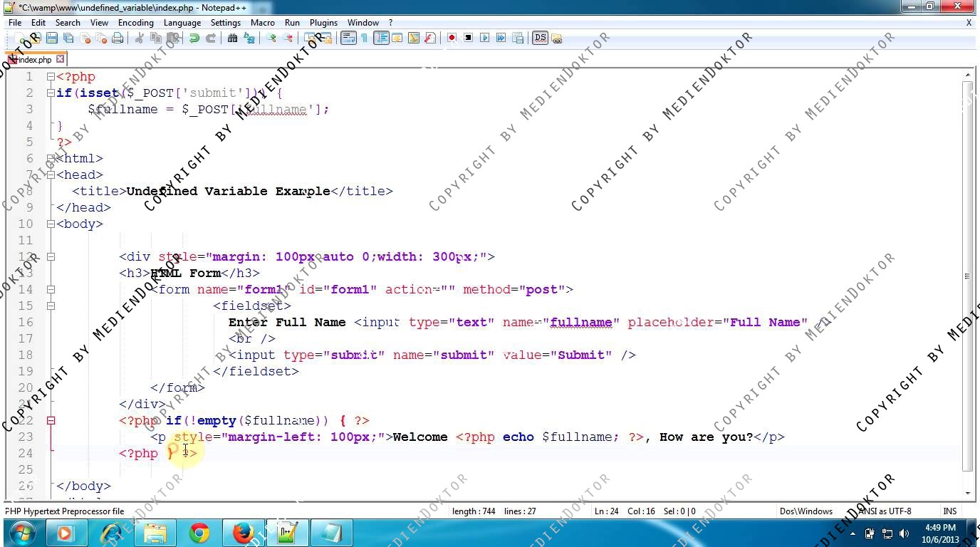Click the vertical scrollbar up arrow
This screenshot has width=980, height=547.
(968, 74)
